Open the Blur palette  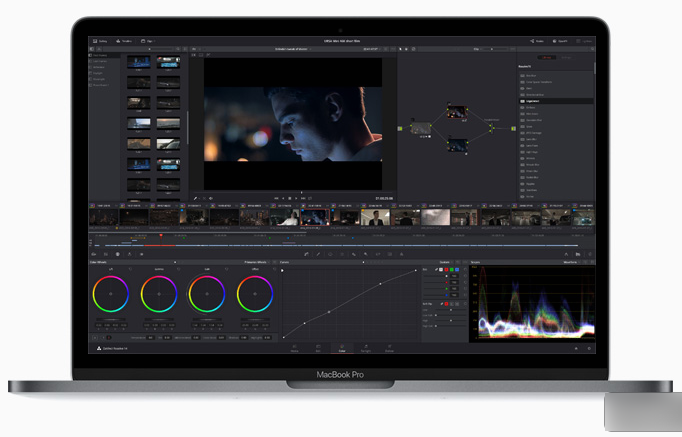click(x=354, y=254)
